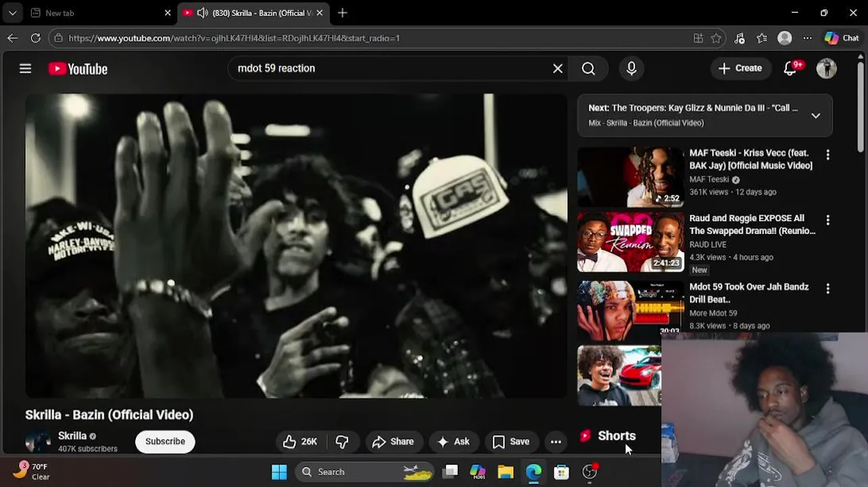Open the Swapped Reunion video thumbnail
The width and height of the screenshot is (868, 487).
click(631, 242)
